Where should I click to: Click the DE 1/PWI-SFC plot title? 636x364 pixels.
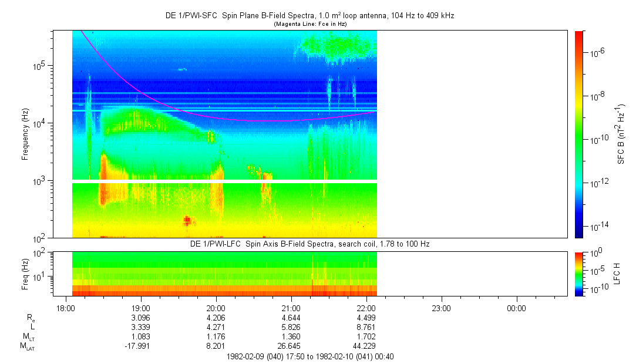[309, 16]
